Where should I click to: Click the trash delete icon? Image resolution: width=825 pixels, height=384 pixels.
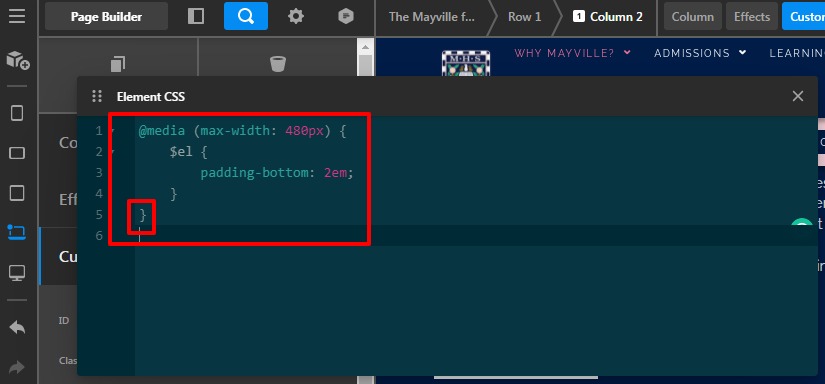coord(278,64)
